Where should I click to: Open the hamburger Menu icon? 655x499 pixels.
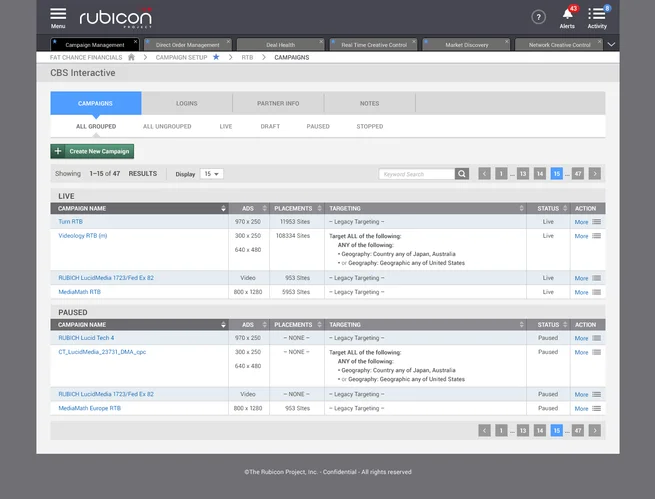click(x=58, y=14)
